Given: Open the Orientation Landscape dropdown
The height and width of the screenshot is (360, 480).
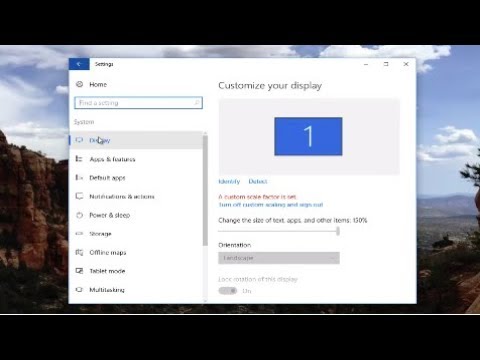Looking at the screenshot, I should coord(279,258).
